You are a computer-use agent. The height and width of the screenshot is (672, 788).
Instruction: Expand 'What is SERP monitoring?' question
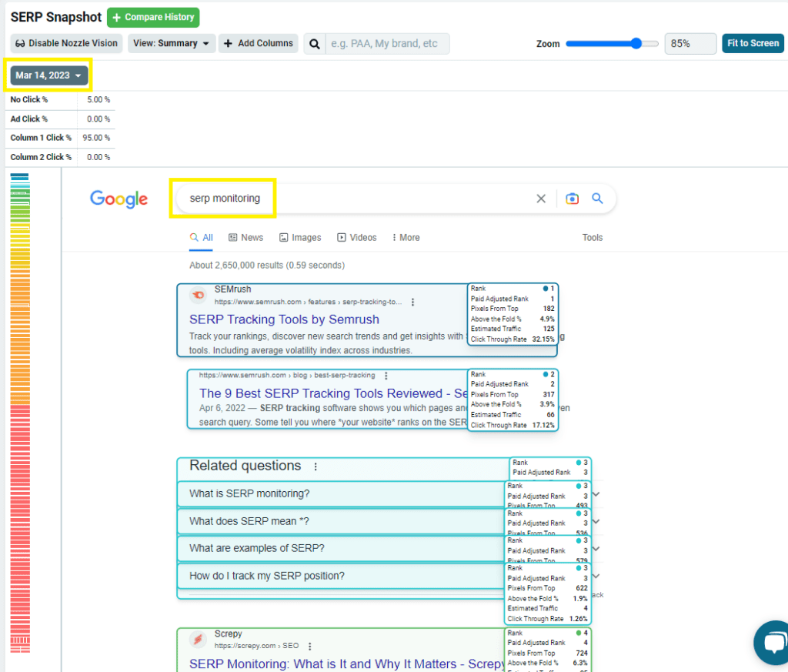click(x=596, y=494)
